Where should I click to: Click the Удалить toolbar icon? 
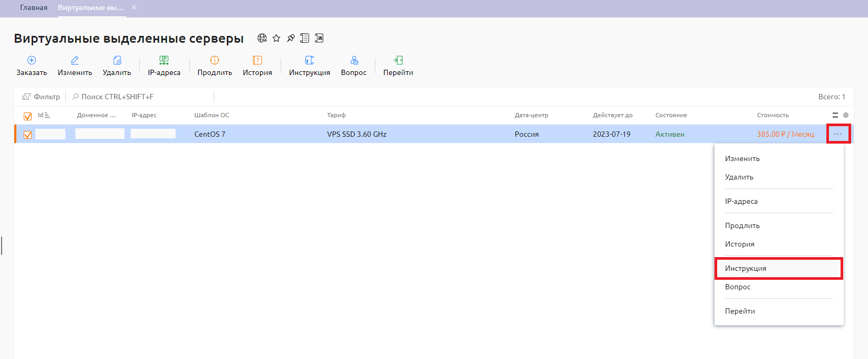click(x=117, y=61)
